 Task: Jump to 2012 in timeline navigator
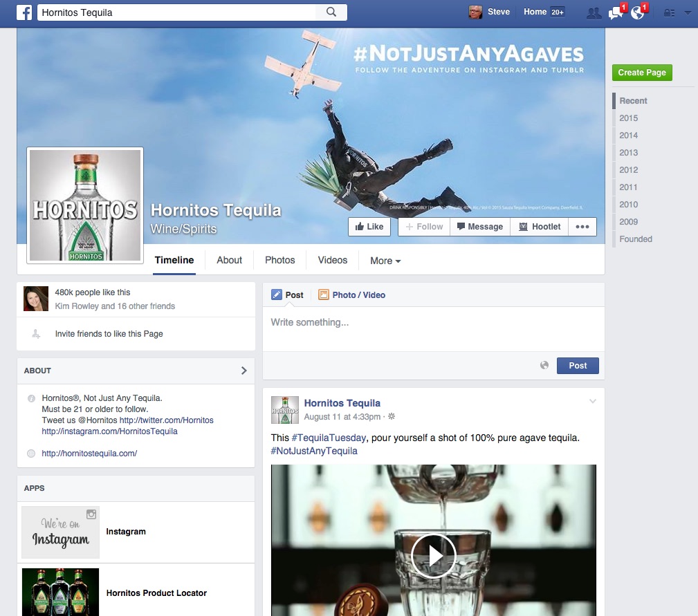pos(628,170)
